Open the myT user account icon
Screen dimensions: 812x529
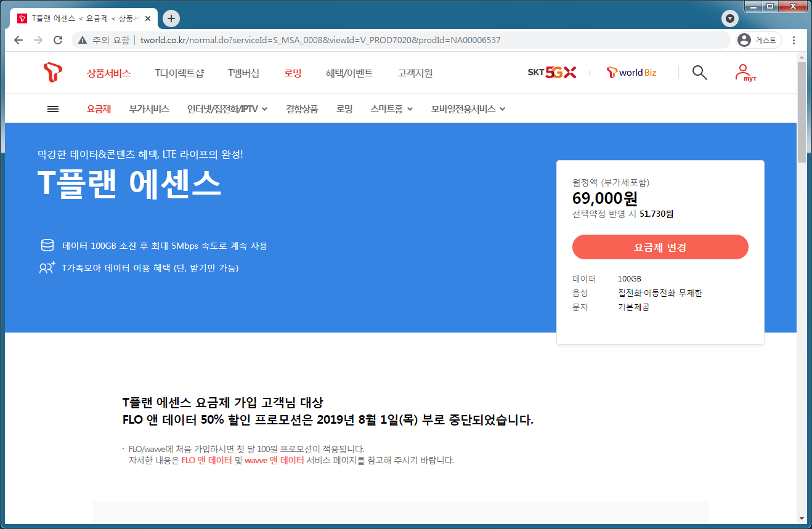pyautogui.click(x=745, y=73)
